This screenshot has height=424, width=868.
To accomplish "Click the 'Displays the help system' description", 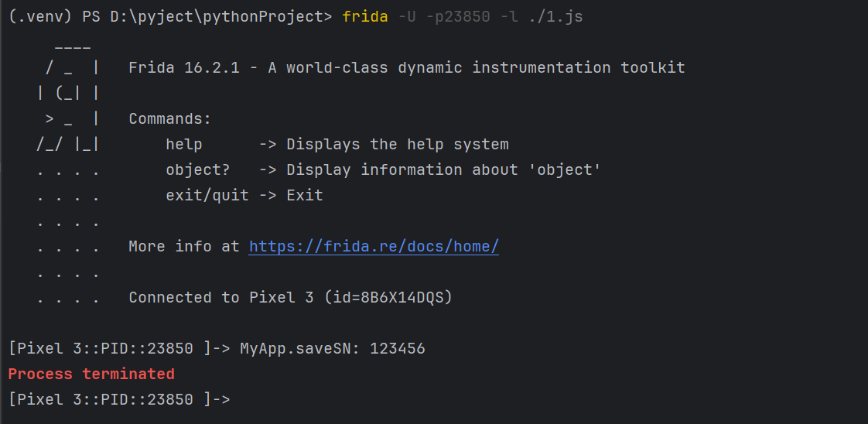I will (x=398, y=145).
